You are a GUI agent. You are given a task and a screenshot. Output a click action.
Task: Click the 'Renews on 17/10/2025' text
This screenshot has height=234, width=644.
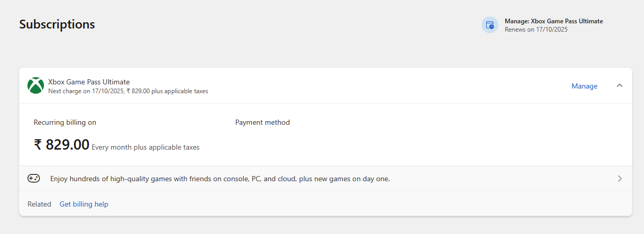536,30
